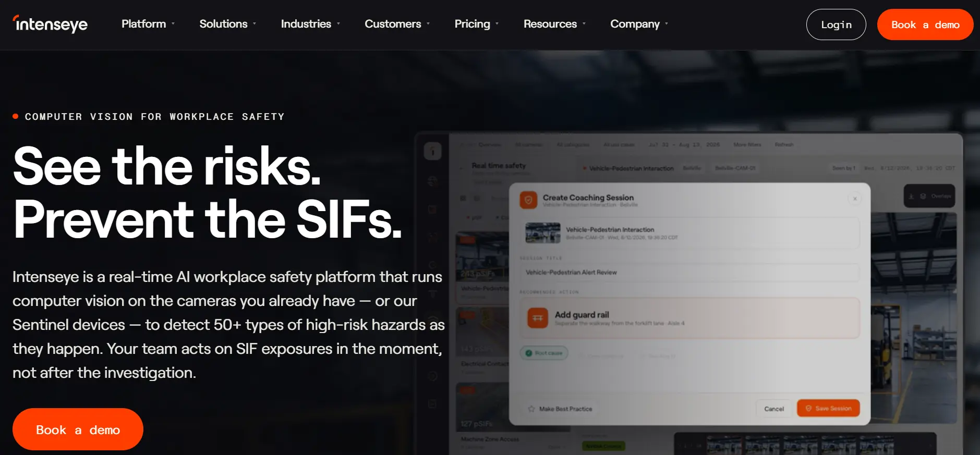Open the Vehicle-Pedestrian Interaction thumbnail in dialog
This screenshot has height=455, width=980.
click(x=543, y=233)
